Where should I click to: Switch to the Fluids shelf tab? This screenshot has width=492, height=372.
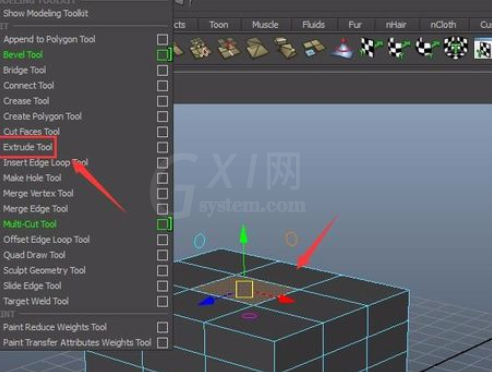pyautogui.click(x=314, y=25)
